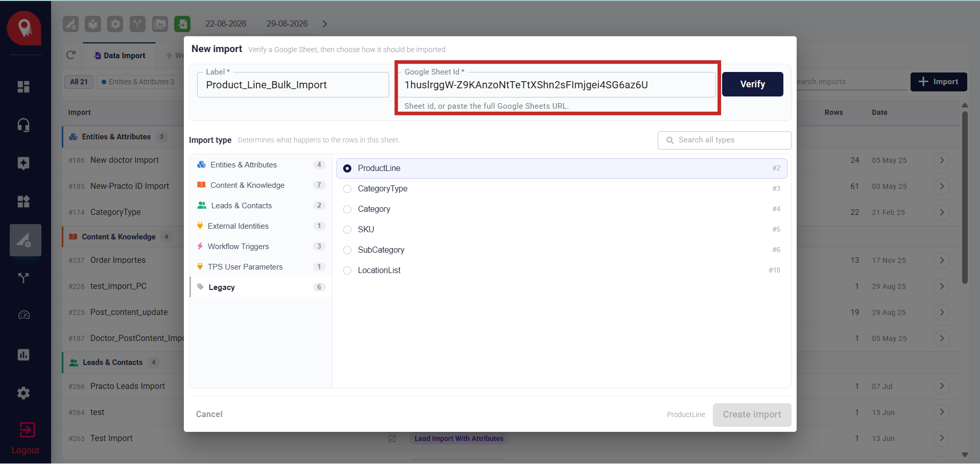This screenshot has height=464, width=980.
Task: Click the next date range chevron
Action: coord(325,24)
